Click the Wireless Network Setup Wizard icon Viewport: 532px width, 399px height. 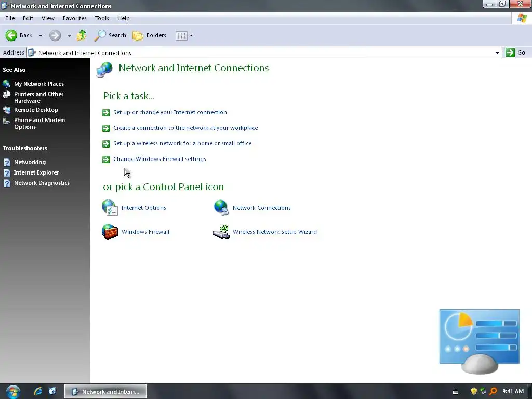(x=221, y=232)
